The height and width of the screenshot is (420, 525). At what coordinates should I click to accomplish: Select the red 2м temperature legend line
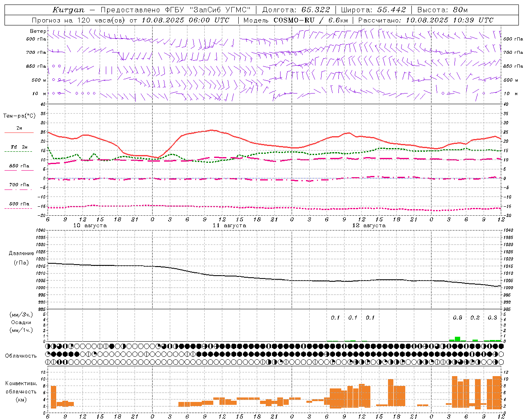tap(19, 132)
